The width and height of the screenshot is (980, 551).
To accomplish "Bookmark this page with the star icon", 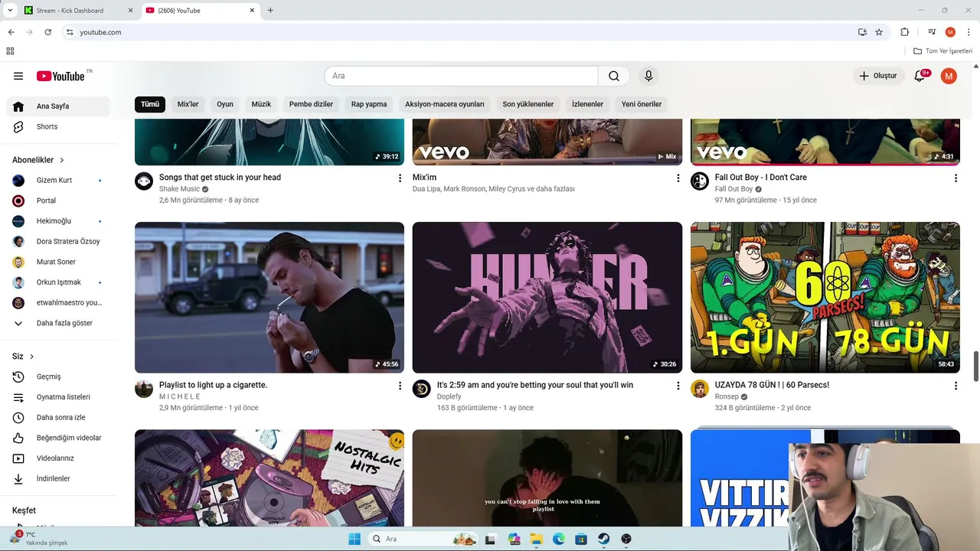I will (879, 32).
